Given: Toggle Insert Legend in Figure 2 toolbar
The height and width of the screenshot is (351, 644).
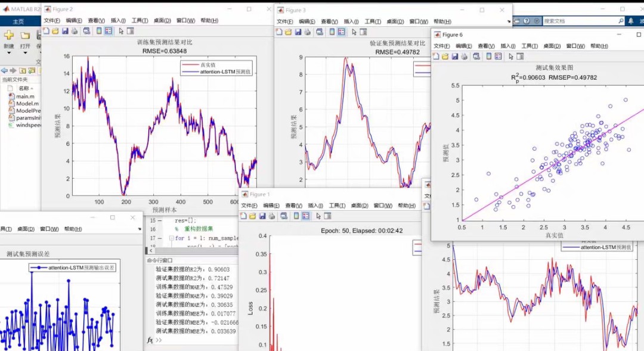Looking at the screenshot, I should [x=109, y=31].
